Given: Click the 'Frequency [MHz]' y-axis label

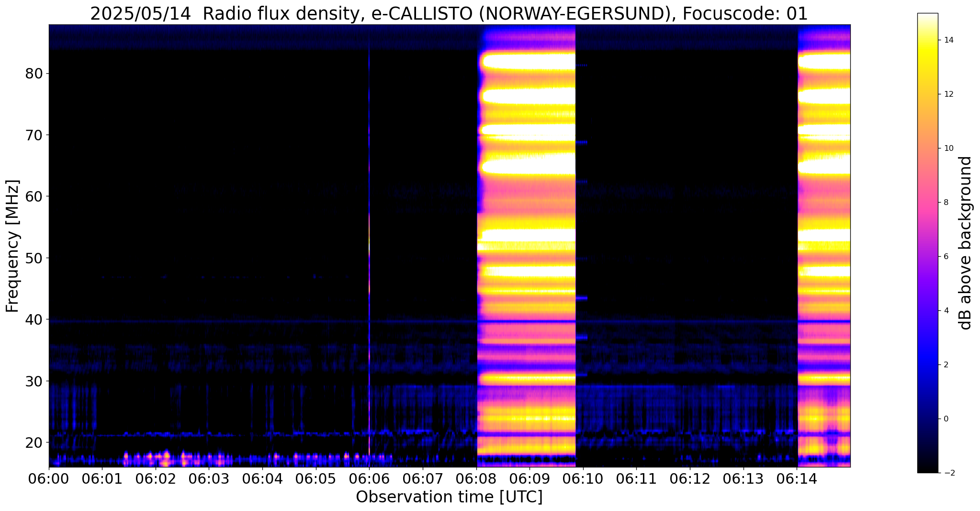Looking at the screenshot, I should 12,246.
